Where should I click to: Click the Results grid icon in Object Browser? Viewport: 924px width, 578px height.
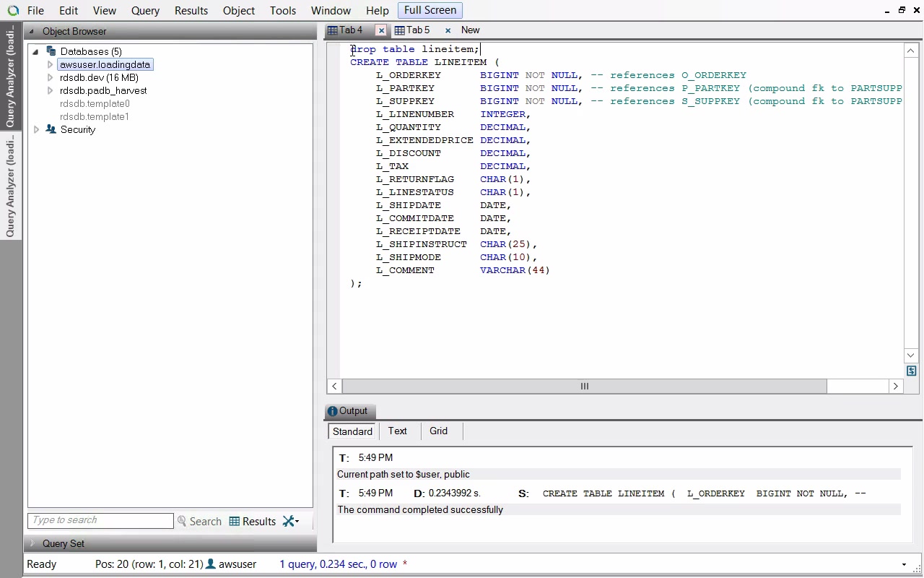[x=235, y=521]
